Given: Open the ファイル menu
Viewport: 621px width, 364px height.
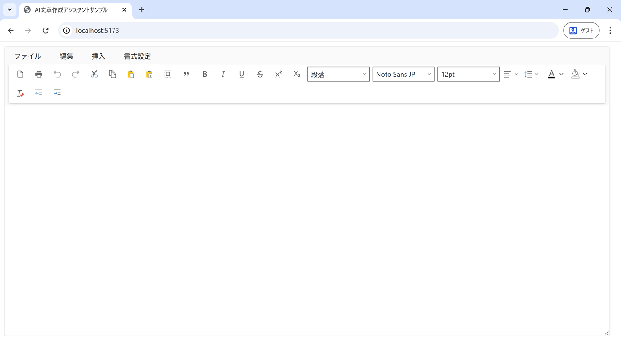Looking at the screenshot, I should tap(28, 56).
